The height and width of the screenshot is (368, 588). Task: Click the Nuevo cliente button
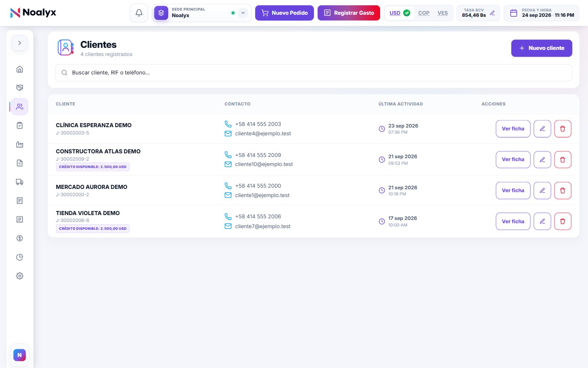(541, 48)
